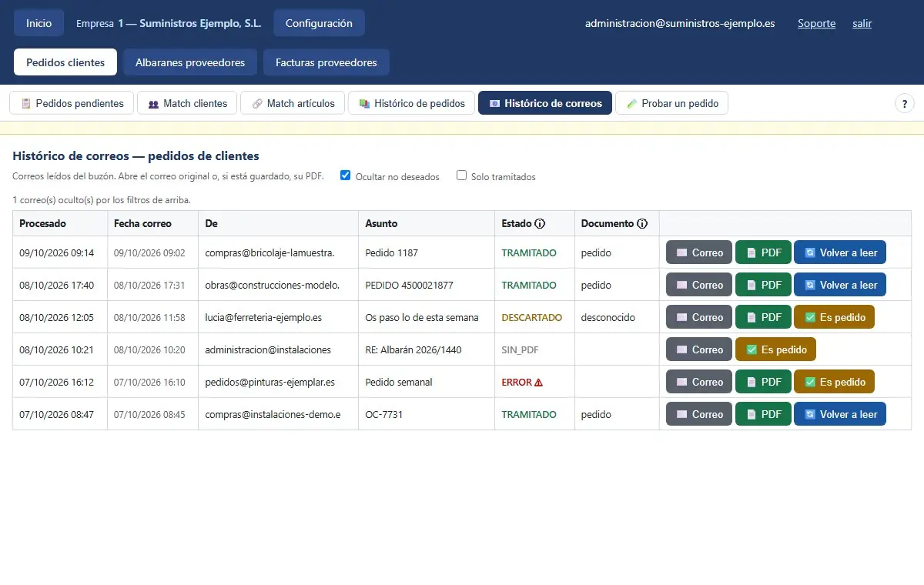Open PDF for the DESCARTADO row

pyautogui.click(x=763, y=317)
